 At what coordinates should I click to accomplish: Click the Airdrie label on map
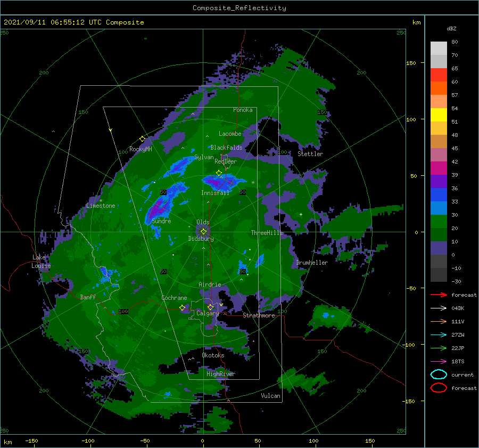point(210,284)
